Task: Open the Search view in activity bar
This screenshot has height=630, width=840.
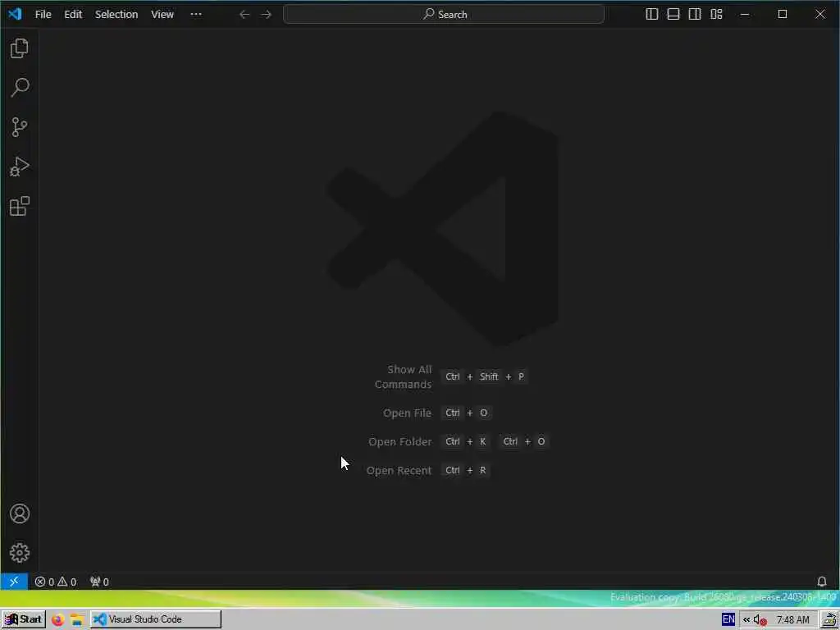Action: click(x=20, y=88)
